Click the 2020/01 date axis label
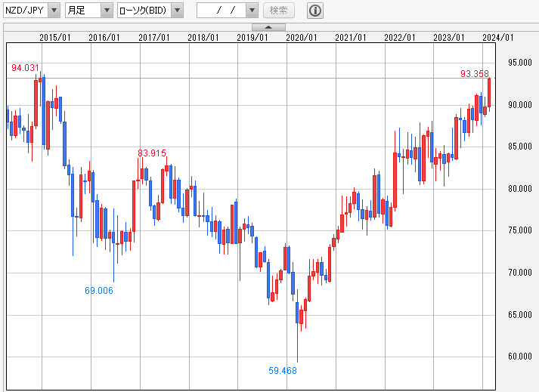 pyautogui.click(x=301, y=38)
